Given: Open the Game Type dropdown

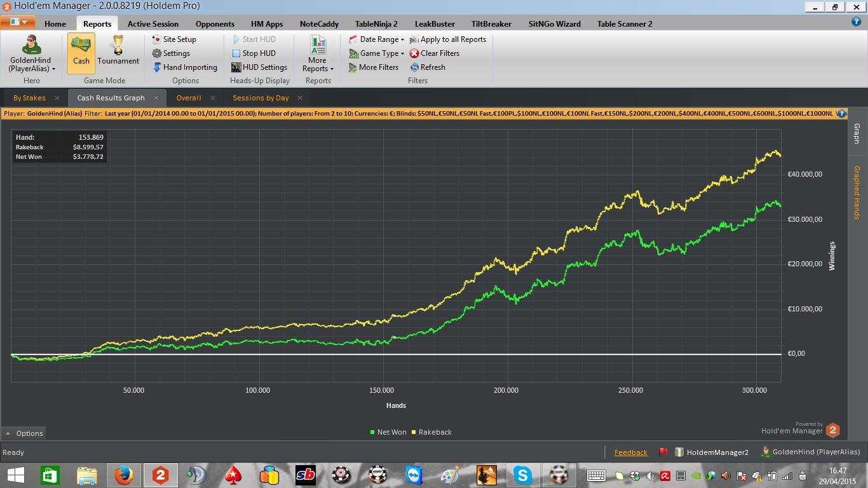Looking at the screenshot, I should [x=376, y=53].
